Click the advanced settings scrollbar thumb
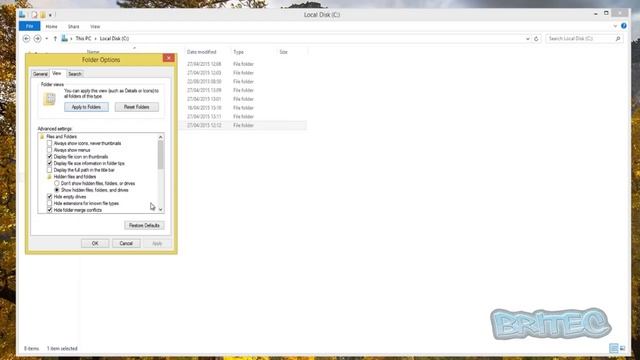Screen dimensions: 640x360 160,154
